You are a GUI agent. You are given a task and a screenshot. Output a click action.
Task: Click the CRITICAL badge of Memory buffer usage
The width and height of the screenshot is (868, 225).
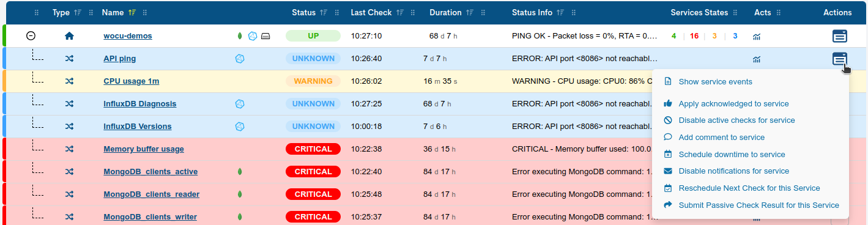(313, 149)
